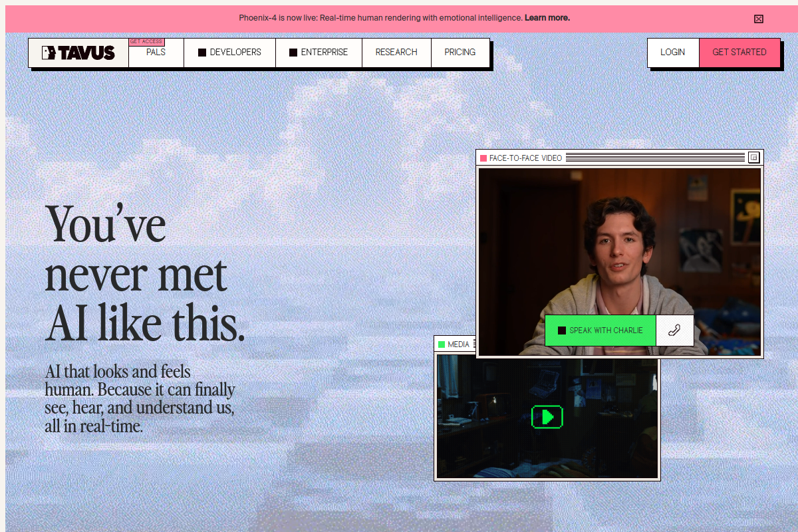The image size is (798, 532).
Task: Open the Pals menu item
Action: [x=156, y=53]
